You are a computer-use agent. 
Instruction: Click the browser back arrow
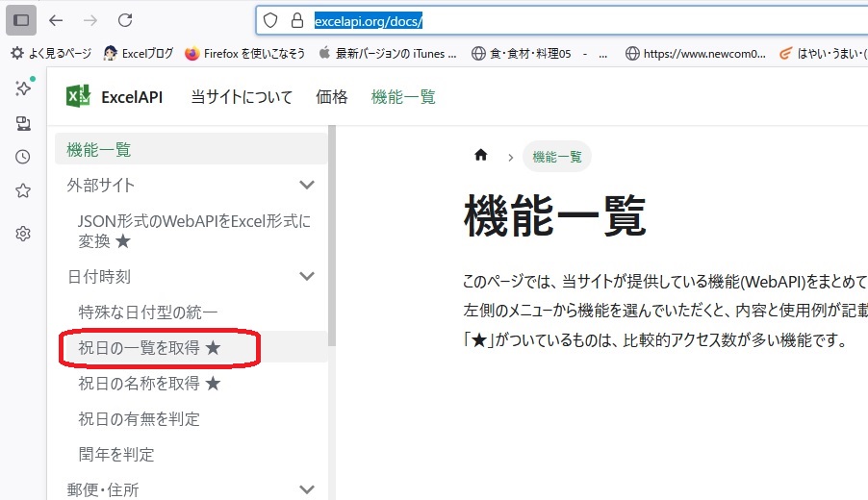point(56,20)
